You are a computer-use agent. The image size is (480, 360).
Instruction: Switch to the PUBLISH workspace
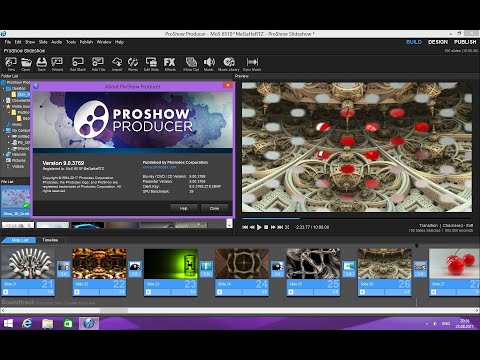[465, 42]
